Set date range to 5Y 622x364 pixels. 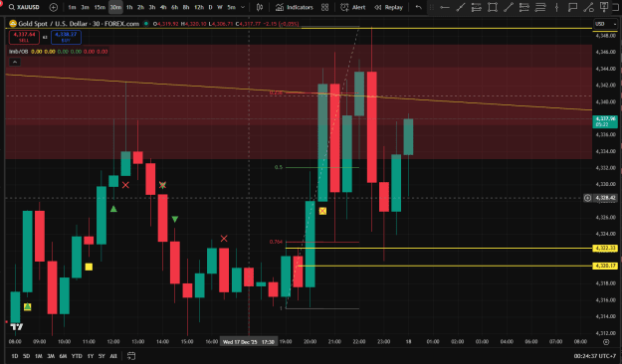pos(102,356)
